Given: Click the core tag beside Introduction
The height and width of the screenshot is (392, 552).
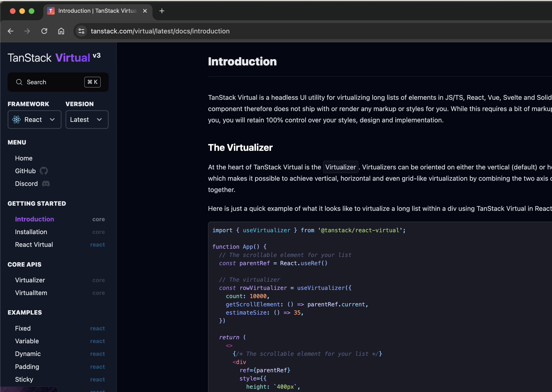Looking at the screenshot, I should pos(99,220).
